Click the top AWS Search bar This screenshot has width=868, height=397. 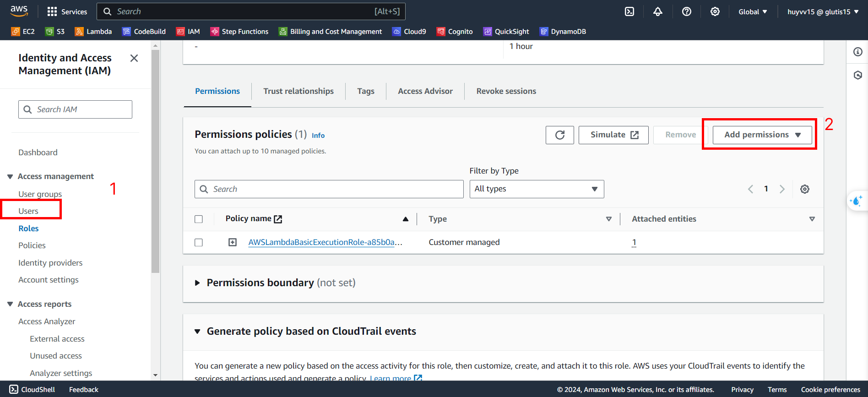[251, 11]
